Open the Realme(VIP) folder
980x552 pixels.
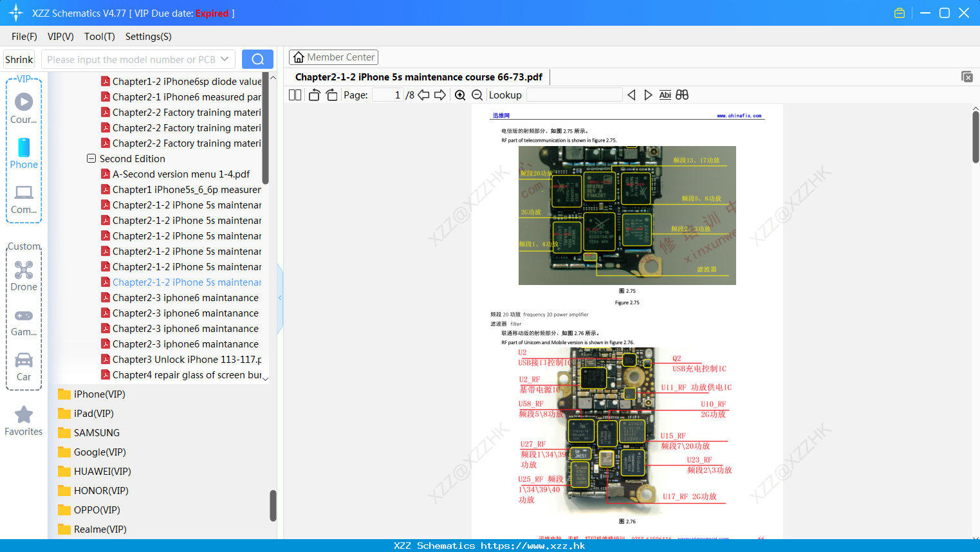tap(92, 529)
